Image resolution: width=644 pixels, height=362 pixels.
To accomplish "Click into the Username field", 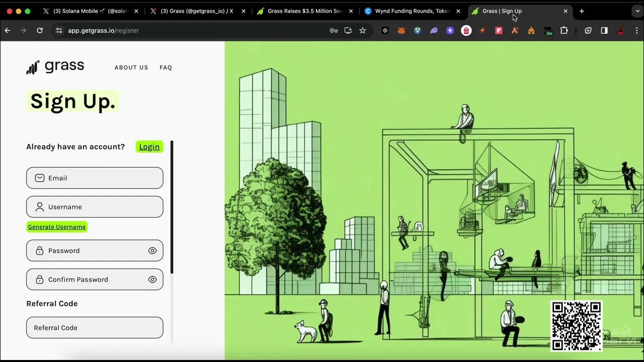I will pyautogui.click(x=95, y=207).
